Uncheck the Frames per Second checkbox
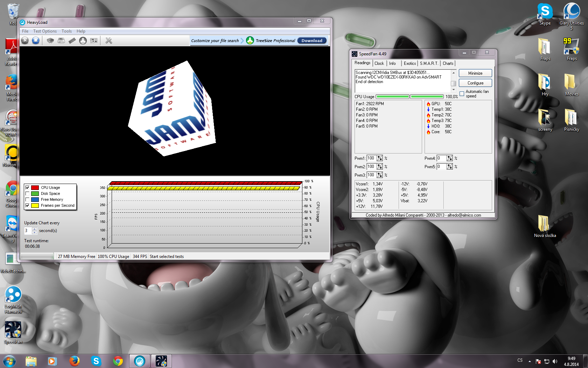588x368 pixels. [x=27, y=205]
